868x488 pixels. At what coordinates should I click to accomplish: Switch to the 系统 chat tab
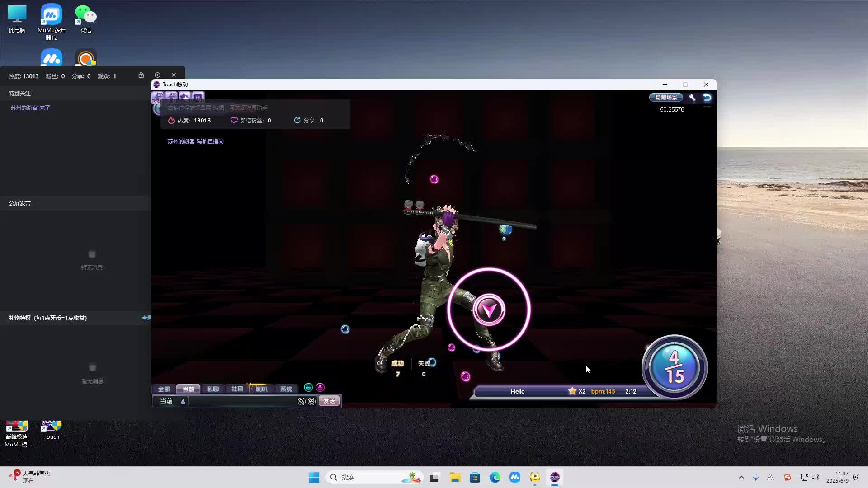[x=286, y=389]
